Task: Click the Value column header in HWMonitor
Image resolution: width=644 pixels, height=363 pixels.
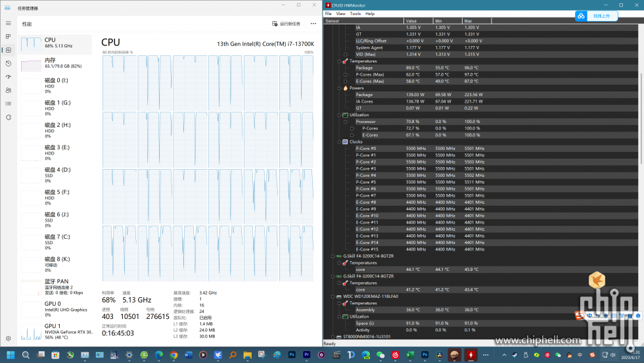Action: tap(419, 21)
